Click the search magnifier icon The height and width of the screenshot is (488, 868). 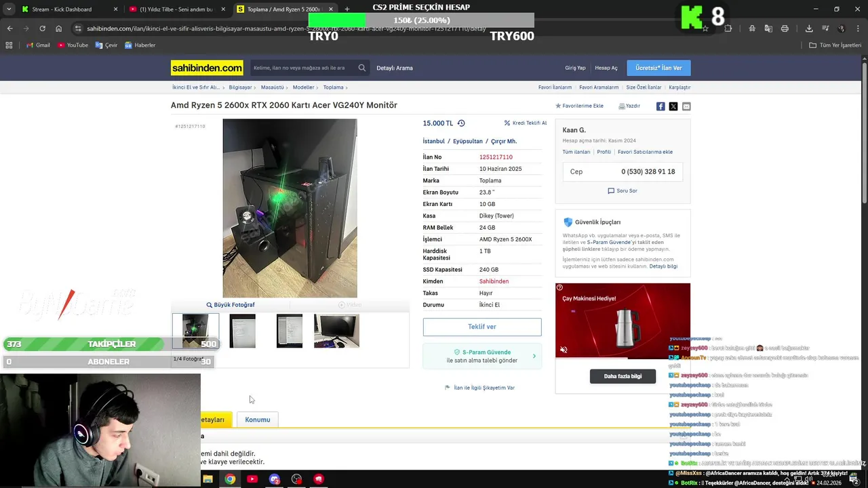pos(362,68)
